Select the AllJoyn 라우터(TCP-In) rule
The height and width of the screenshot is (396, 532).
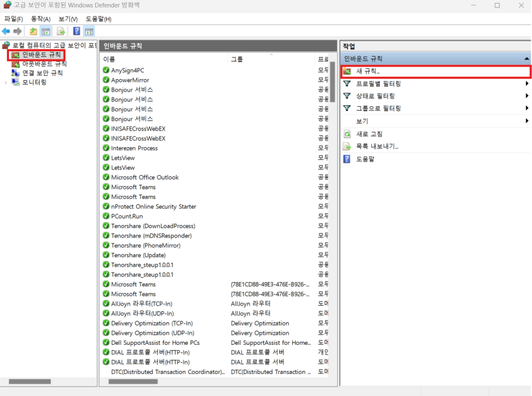click(x=142, y=304)
